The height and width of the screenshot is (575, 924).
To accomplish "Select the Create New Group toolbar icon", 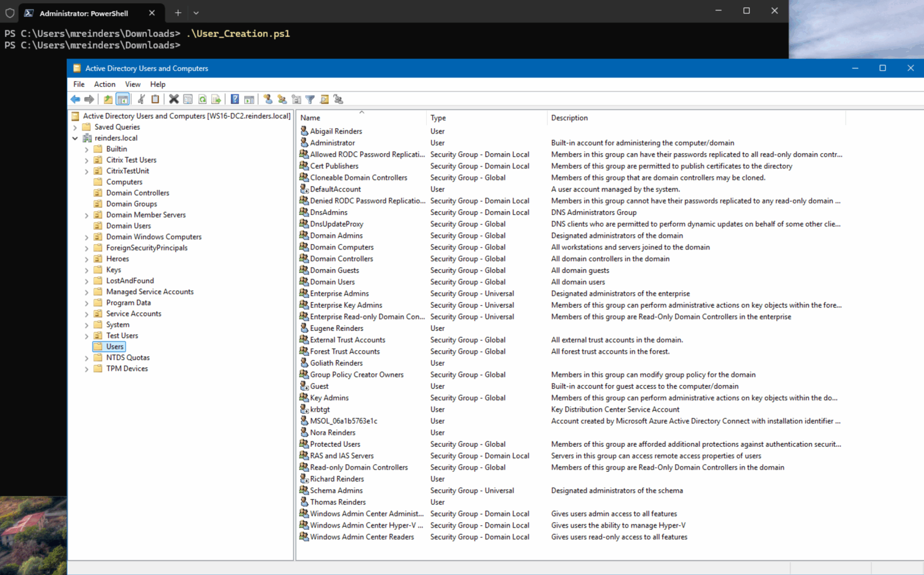I will click(282, 99).
